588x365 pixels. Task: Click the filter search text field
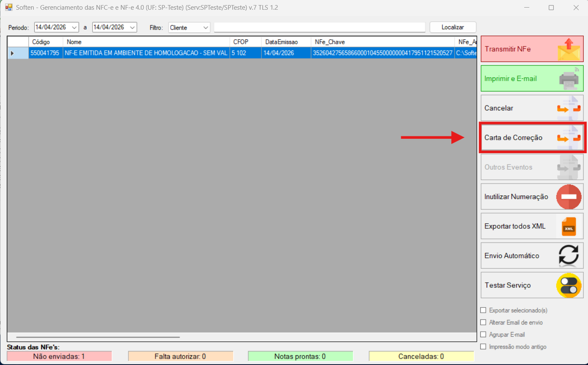[x=319, y=27]
